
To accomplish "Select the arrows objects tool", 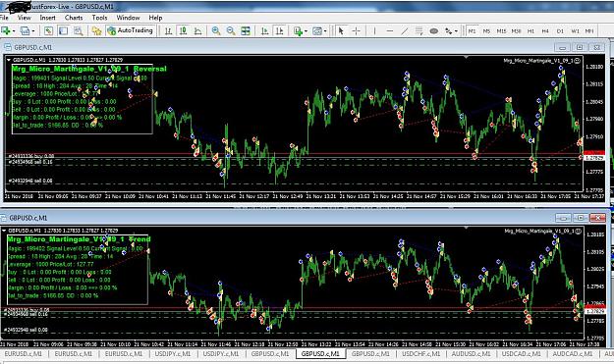I will pos(448,30).
